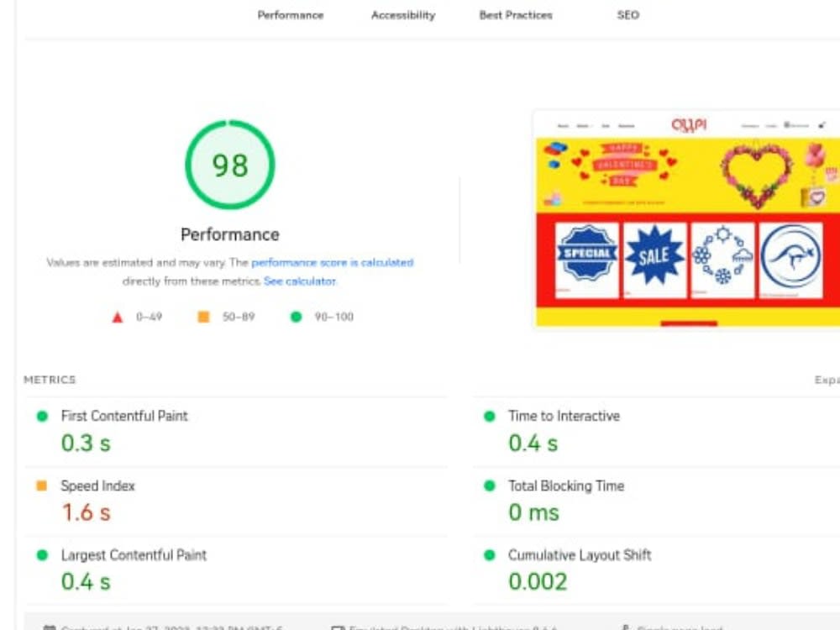The image size is (840, 630).
Task: Click the Speed Index metric label
Action: click(x=97, y=486)
